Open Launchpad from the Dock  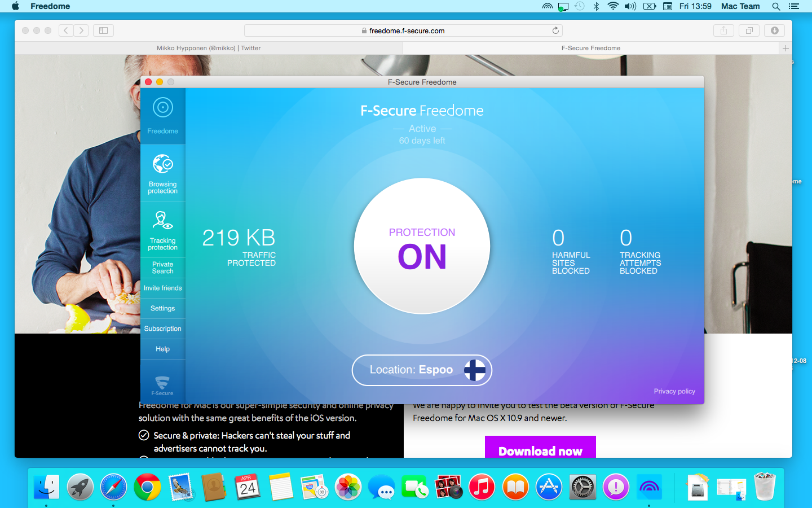pyautogui.click(x=80, y=487)
